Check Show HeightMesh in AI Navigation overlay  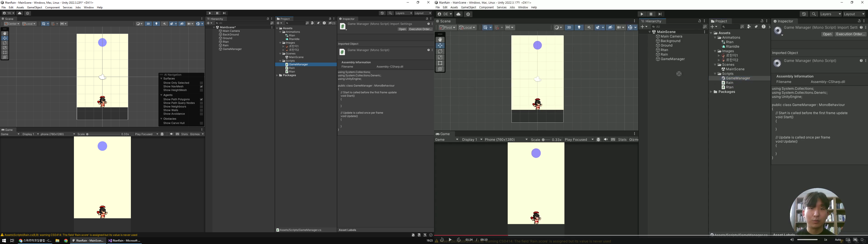pos(201,90)
